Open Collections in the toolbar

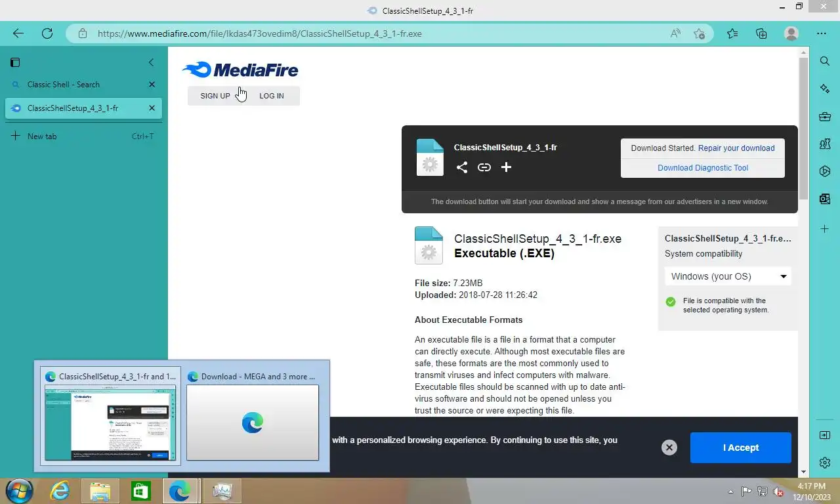click(761, 33)
